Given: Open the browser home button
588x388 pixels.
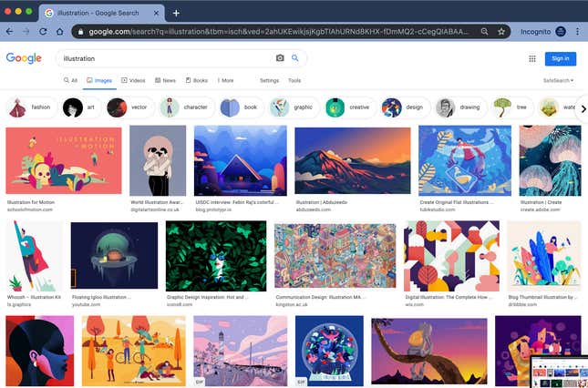Looking at the screenshot, I should tap(59, 32).
